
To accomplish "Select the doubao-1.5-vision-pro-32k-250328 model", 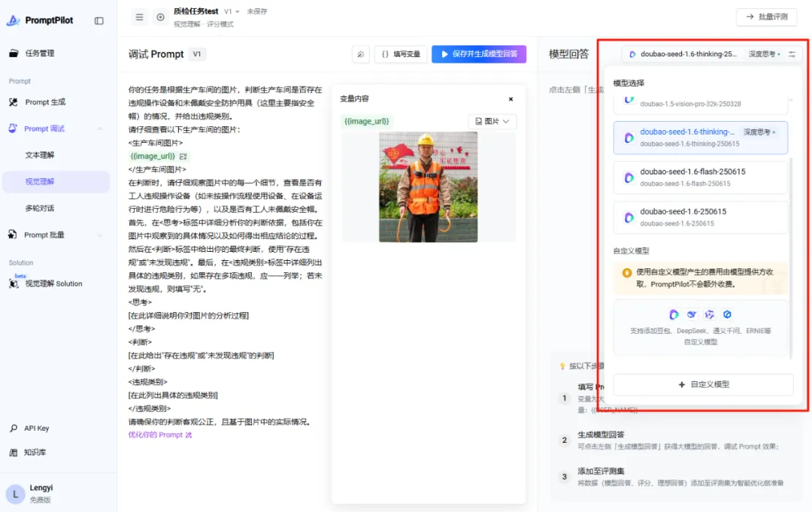I will [x=700, y=104].
